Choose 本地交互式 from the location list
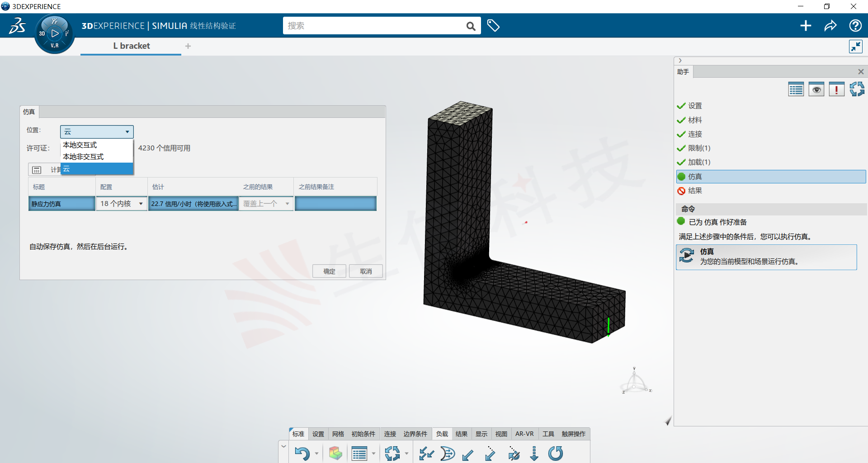 click(97, 145)
